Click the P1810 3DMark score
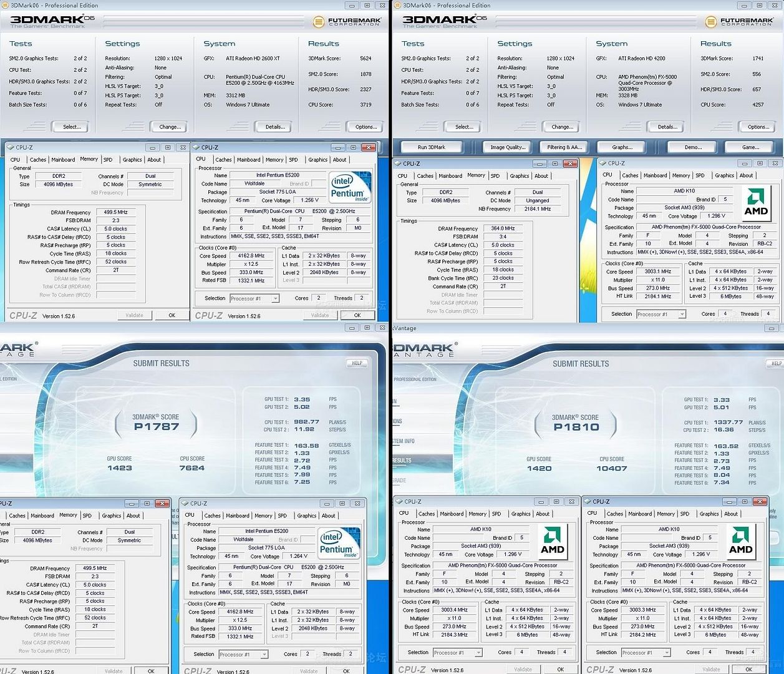 [576, 427]
